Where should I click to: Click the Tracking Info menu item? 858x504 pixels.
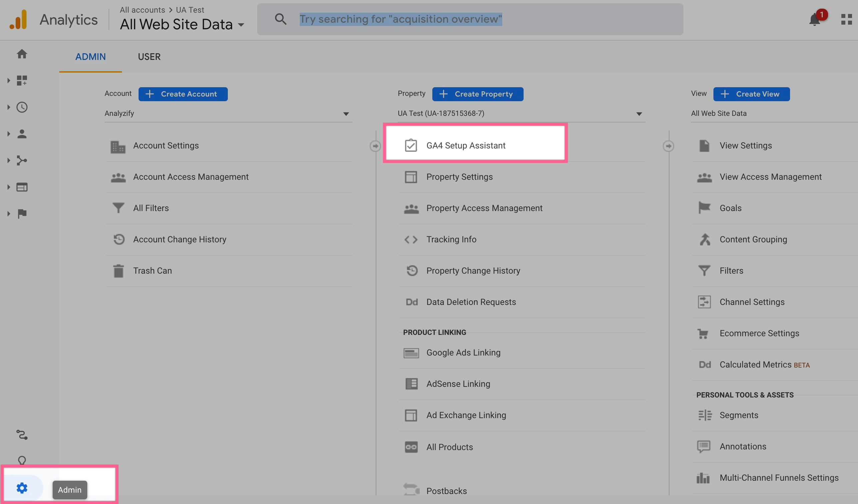451,239
